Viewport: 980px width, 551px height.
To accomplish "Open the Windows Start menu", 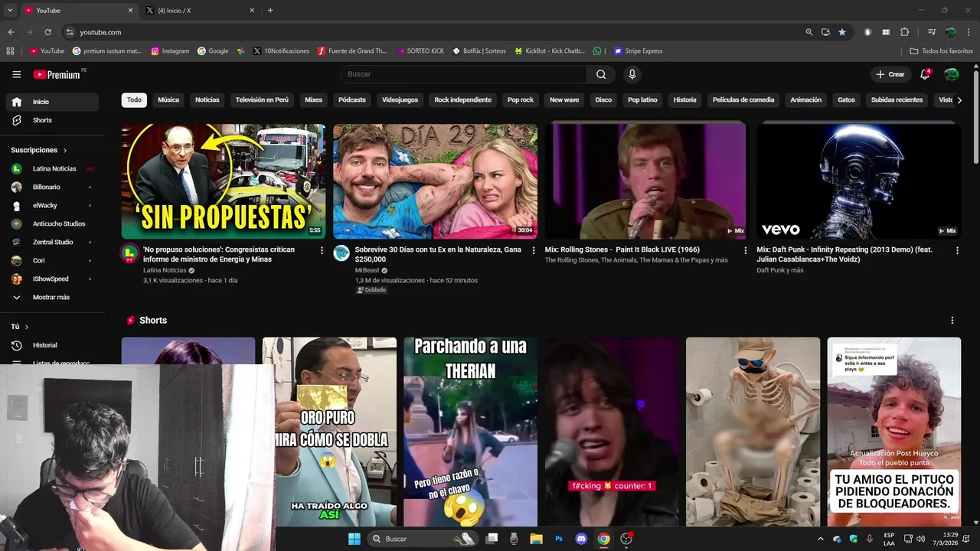I will pyautogui.click(x=354, y=539).
